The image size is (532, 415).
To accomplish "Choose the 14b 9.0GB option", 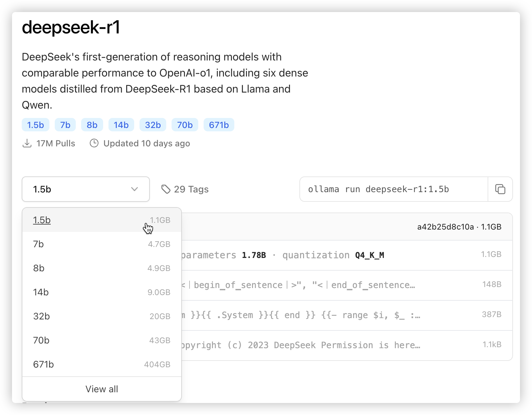I will point(101,292).
